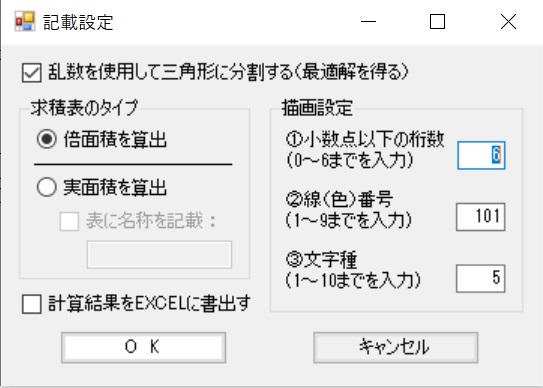Click the ①小数点以下の桁数 label text
Viewport: 543px width, 388px height.
point(365,139)
